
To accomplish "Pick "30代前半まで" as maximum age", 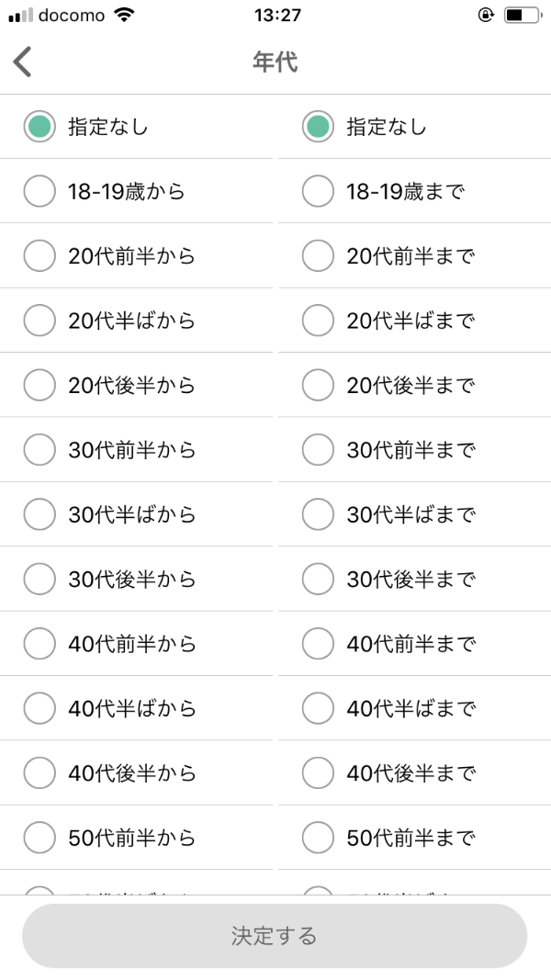I will click(318, 450).
